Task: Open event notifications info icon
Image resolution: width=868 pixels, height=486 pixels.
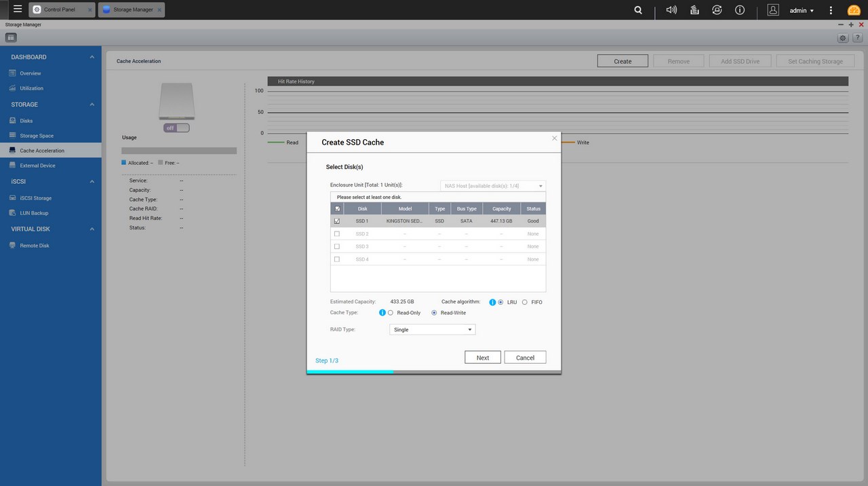Action: click(740, 10)
